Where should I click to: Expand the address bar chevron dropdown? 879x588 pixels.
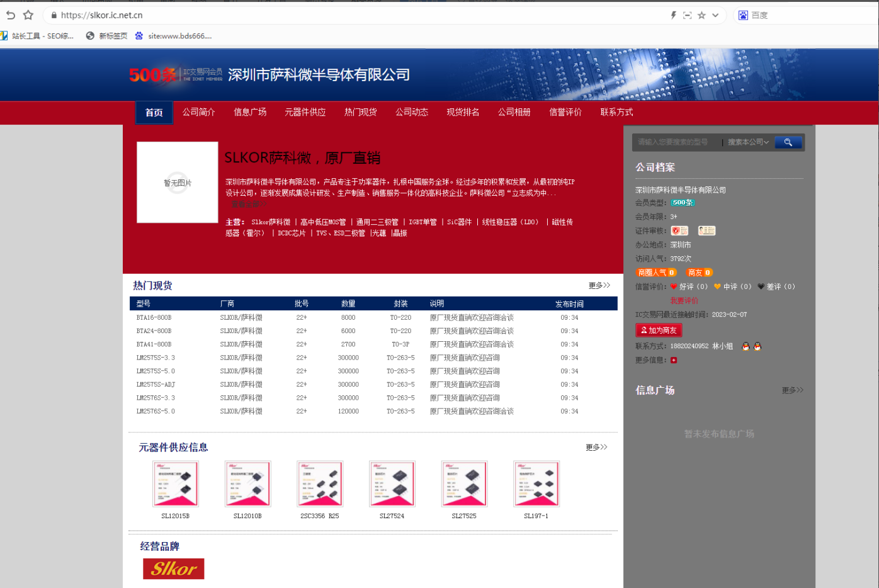click(715, 15)
